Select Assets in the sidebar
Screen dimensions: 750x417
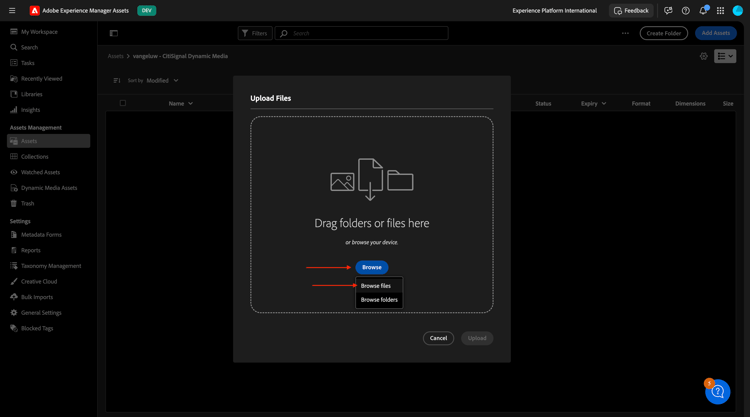48,141
